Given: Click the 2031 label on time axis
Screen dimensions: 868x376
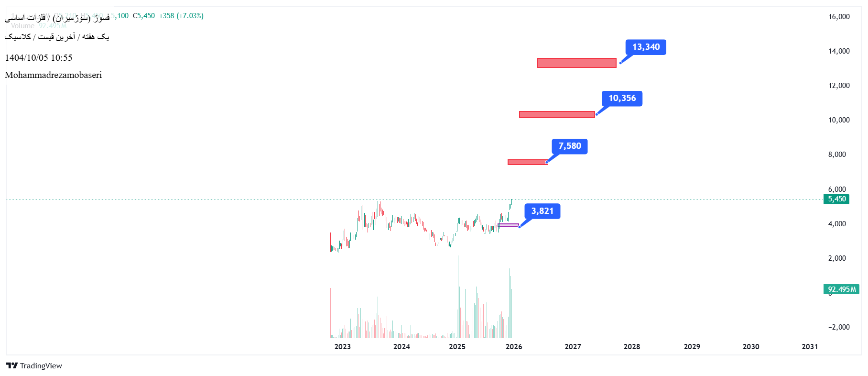Looking at the screenshot, I should 810,347.
